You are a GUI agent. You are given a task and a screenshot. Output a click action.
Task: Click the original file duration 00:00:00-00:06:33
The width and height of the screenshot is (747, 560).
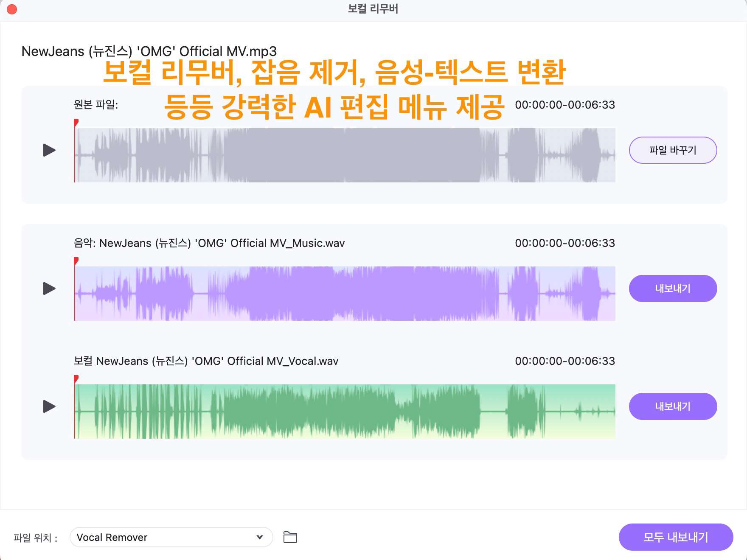(x=565, y=105)
